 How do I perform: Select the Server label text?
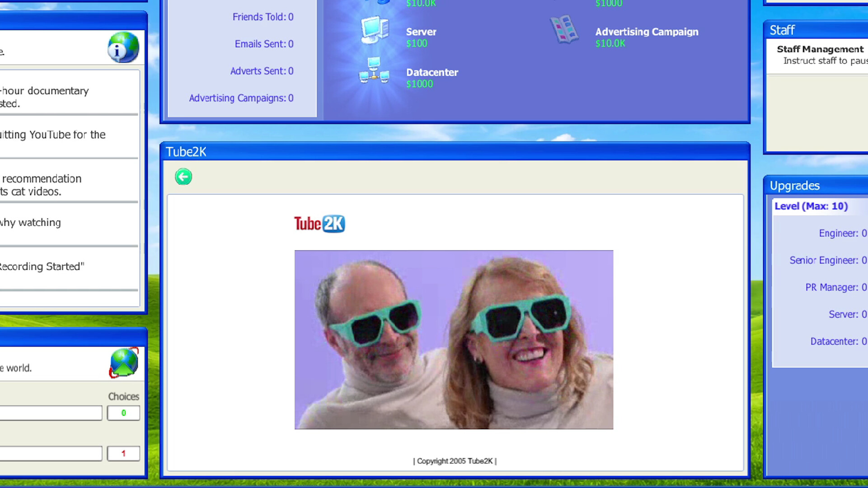click(x=421, y=32)
